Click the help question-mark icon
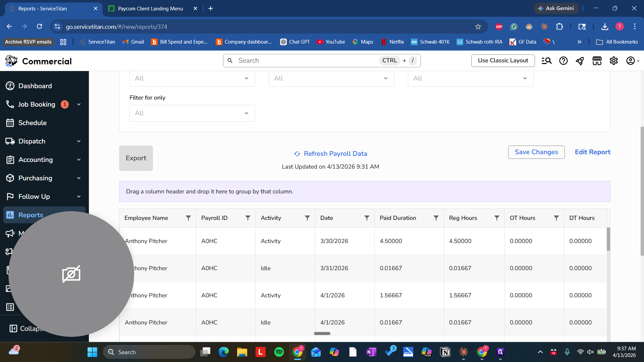 (563, 61)
